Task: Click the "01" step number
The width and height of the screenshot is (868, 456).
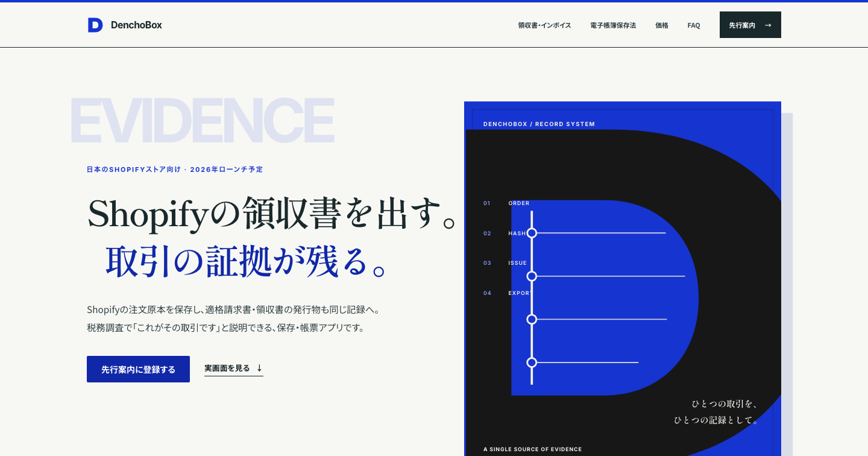Action: point(487,203)
